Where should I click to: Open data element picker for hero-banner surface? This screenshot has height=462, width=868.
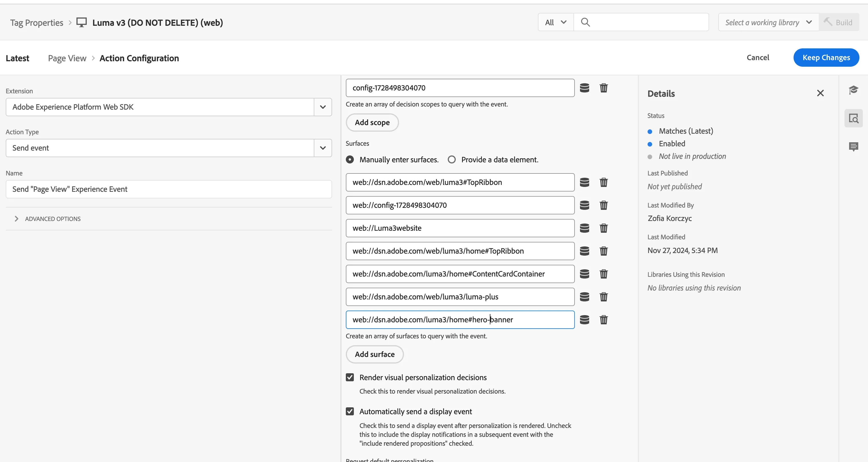[585, 320]
